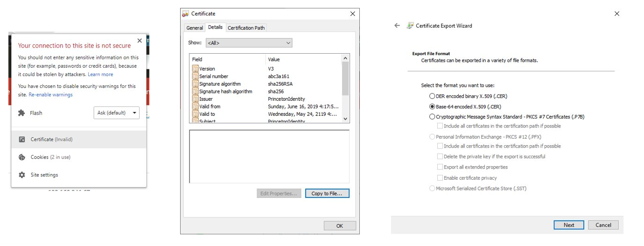The width and height of the screenshot is (644, 246).
Task: Open Cookies (2 in use) entry
Action: pyautogui.click(x=79, y=157)
